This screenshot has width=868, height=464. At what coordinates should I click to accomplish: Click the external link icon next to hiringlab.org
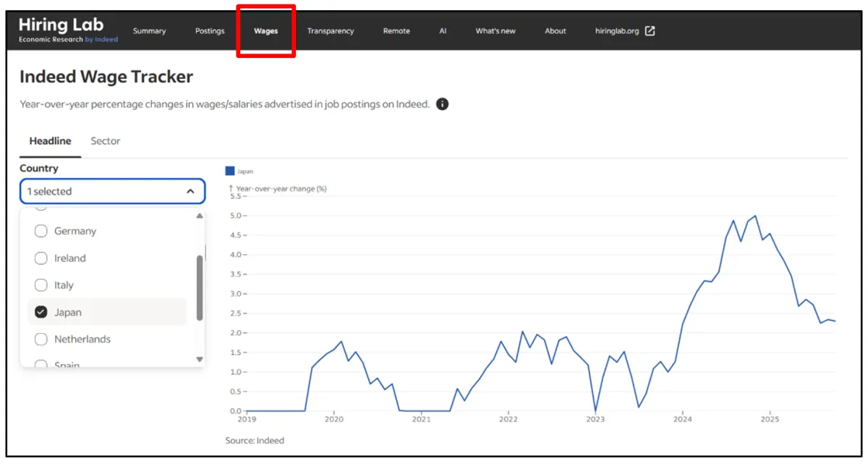[650, 31]
